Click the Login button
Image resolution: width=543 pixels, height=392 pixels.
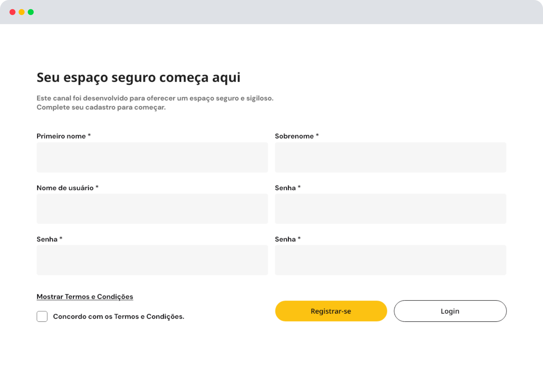450,311
